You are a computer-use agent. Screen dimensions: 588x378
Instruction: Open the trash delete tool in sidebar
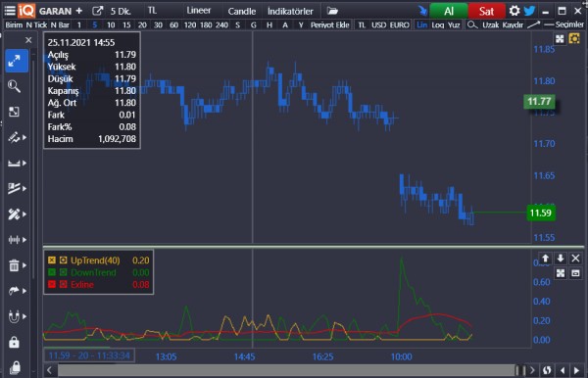tap(15, 265)
